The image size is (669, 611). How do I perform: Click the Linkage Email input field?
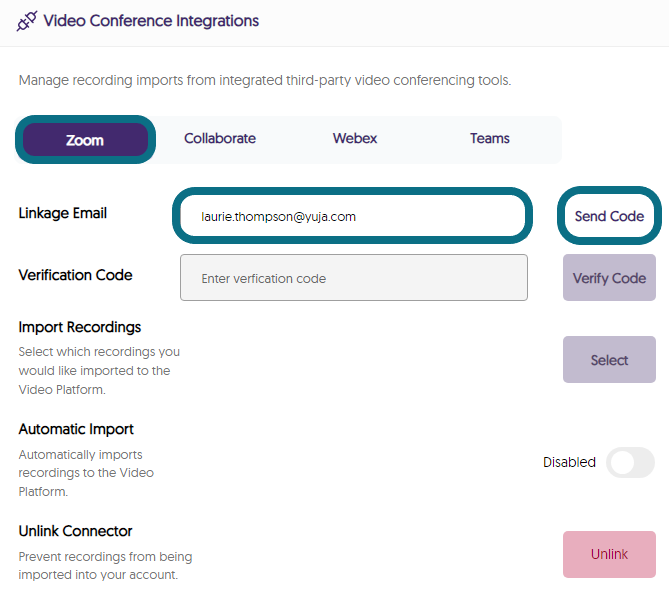pyautogui.click(x=353, y=216)
